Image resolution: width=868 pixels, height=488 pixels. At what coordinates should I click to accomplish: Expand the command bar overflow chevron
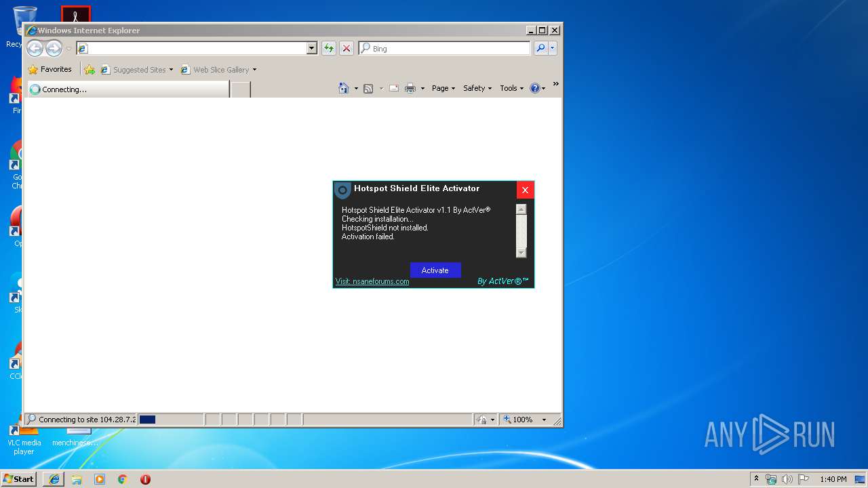555,84
